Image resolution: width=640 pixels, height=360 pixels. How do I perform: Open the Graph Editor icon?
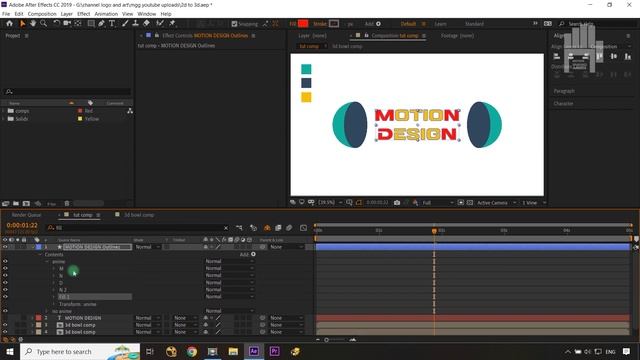coord(303,228)
